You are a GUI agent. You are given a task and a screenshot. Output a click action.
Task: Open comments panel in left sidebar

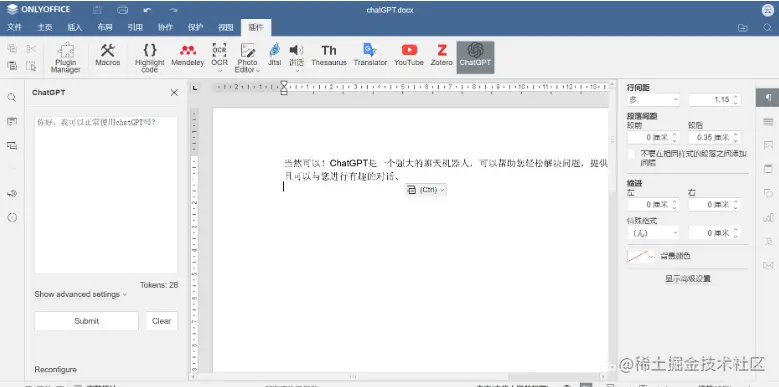coord(12,122)
